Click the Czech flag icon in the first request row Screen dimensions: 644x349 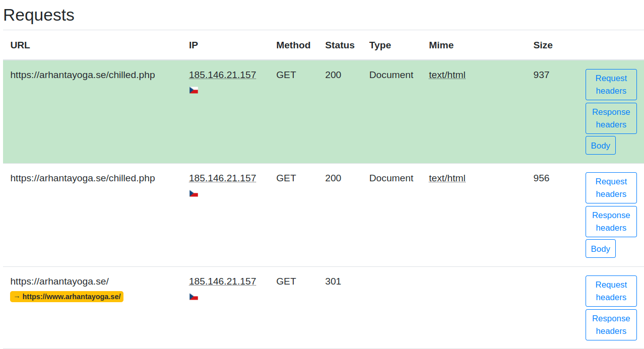click(x=194, y=89)
